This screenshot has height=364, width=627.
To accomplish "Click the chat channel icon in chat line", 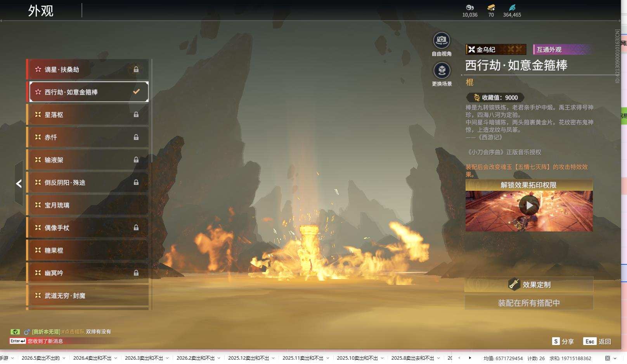I will tap(15, 332).
